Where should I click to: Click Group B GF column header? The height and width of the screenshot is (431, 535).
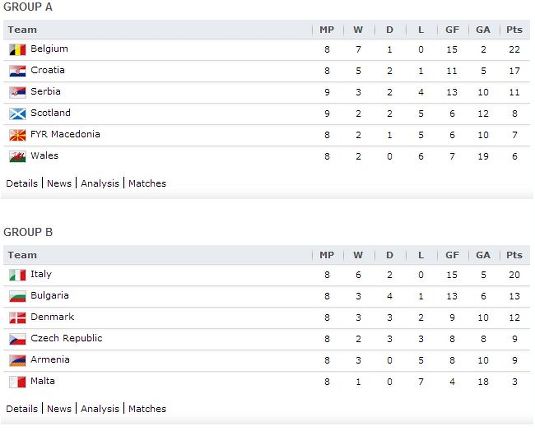[x=452, y=255]
